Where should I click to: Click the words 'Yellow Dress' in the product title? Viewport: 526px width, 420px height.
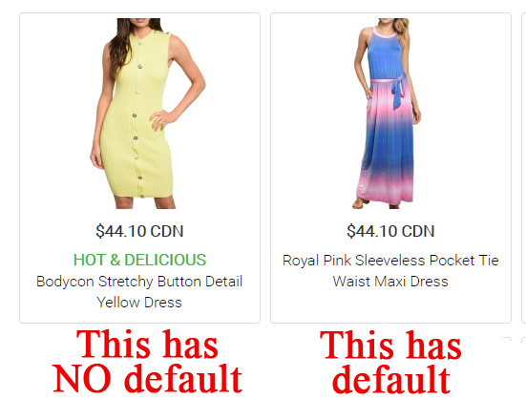[139, 303]
